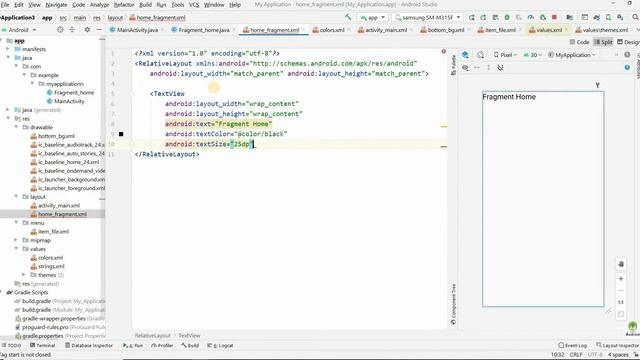Screen dimensions: 640x360
Task: Open the Refactor menu
Action: click(124, 4)
